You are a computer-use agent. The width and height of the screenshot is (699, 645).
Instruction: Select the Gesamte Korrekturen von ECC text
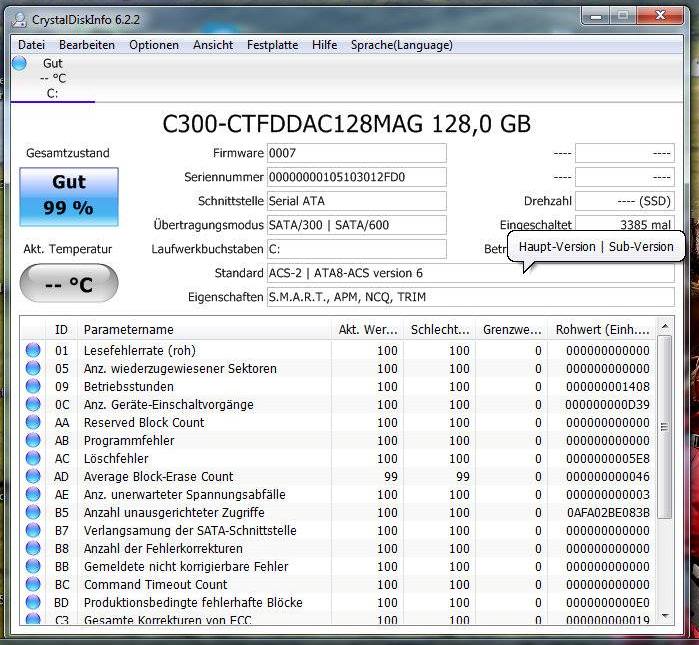[168, 620]
